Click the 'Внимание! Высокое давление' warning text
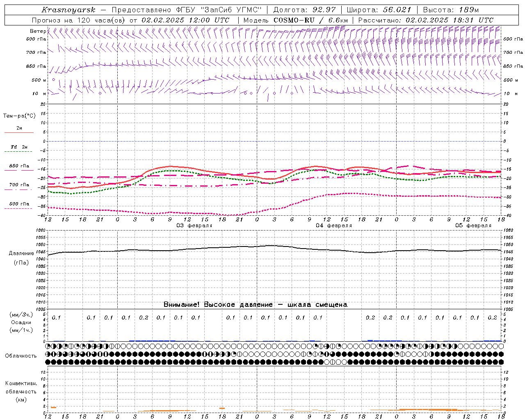525x420 pixels. (x=218, y=305)
